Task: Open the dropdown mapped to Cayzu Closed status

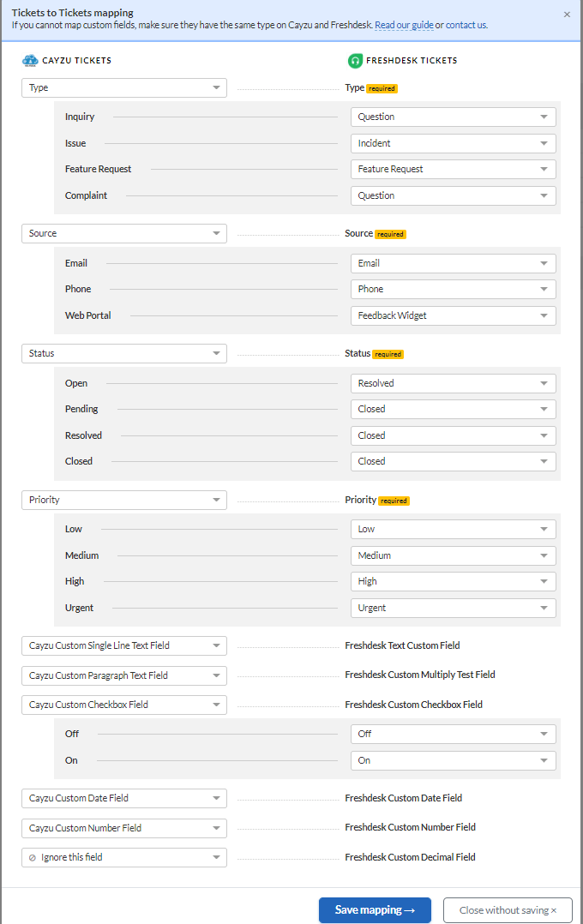Action: pyautogui.click(x=454, y=461)
